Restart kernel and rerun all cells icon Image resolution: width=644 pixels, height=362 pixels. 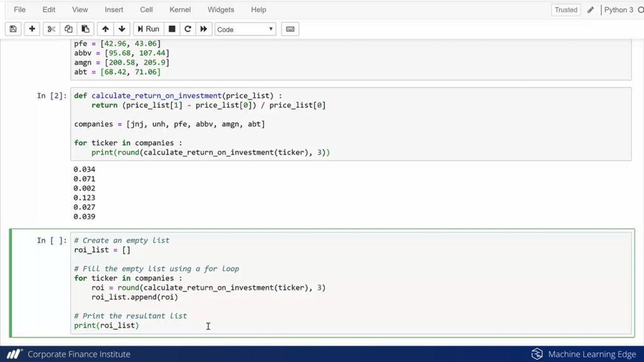(204, 29)
